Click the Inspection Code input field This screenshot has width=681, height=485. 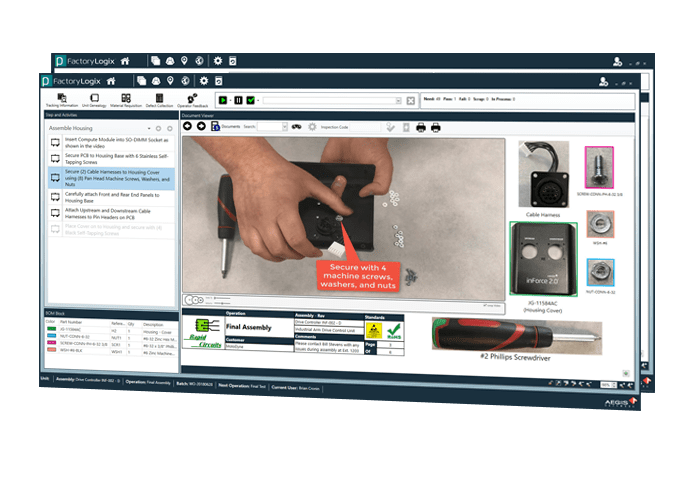coord(365,127)
